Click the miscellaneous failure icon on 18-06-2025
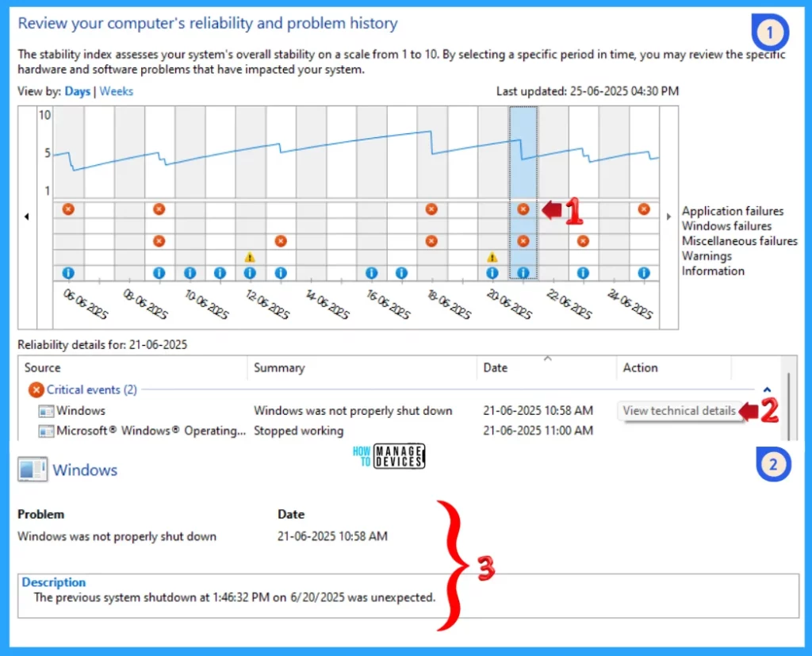Viewport: 812px width, 656px height. (x=431, y=241)
